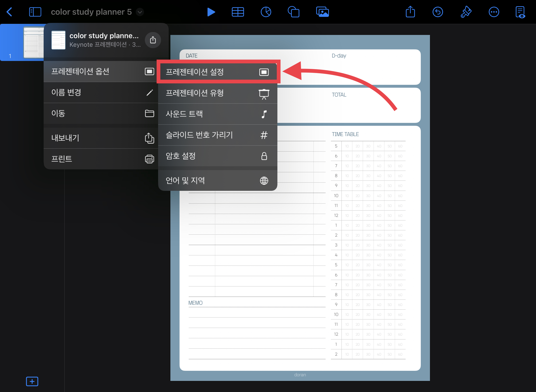Toggle the slide navigator sidebar icon
Screen dimensions: 536x392
35,12
